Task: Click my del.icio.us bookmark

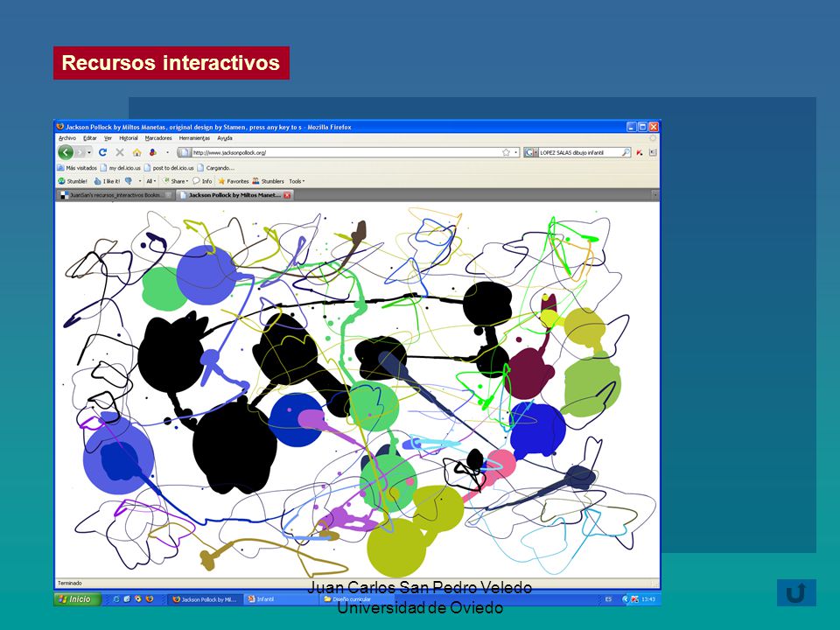Action: coord(121,168)
